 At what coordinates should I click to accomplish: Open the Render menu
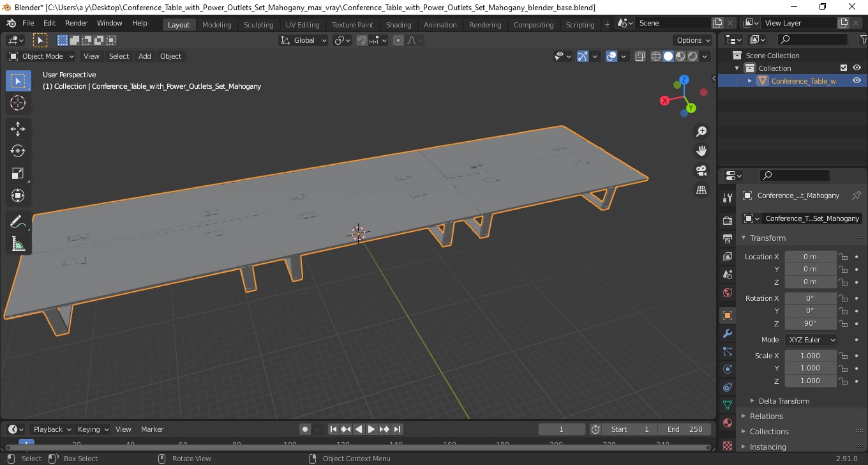77,23
